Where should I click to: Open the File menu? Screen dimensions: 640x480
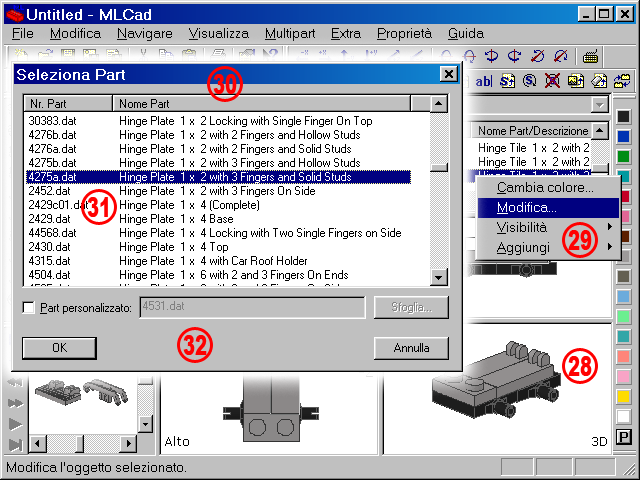pyautogui.click(x=23, y=33)
